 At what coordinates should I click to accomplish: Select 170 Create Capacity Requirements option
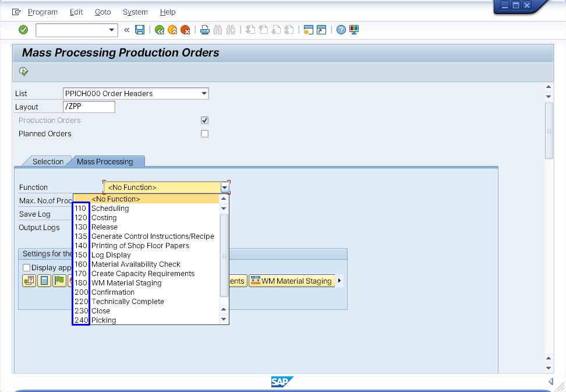click(146, 274)
